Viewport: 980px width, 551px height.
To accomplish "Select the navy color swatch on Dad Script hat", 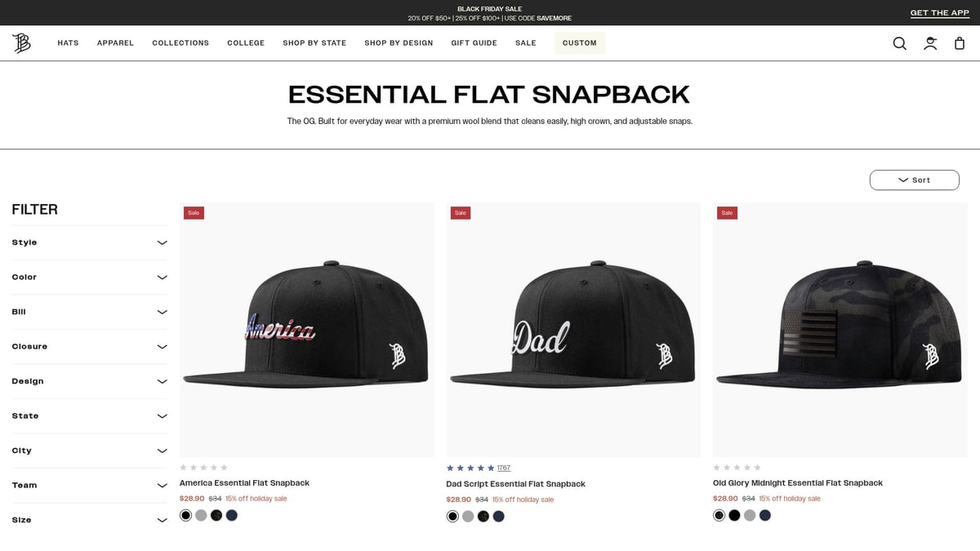I will tap(499, 516).
